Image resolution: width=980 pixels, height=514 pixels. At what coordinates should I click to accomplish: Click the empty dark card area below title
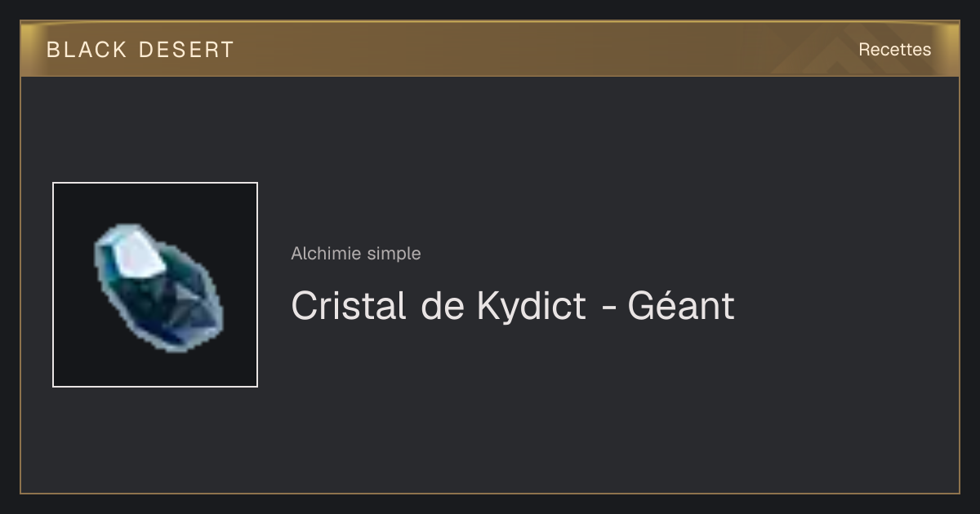point(572,408)
